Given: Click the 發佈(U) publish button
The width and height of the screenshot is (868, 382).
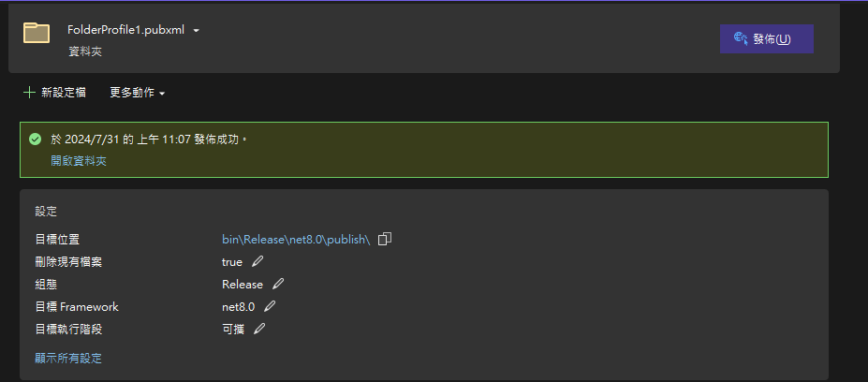Looking at the screenshot, I should coord(766,38).
